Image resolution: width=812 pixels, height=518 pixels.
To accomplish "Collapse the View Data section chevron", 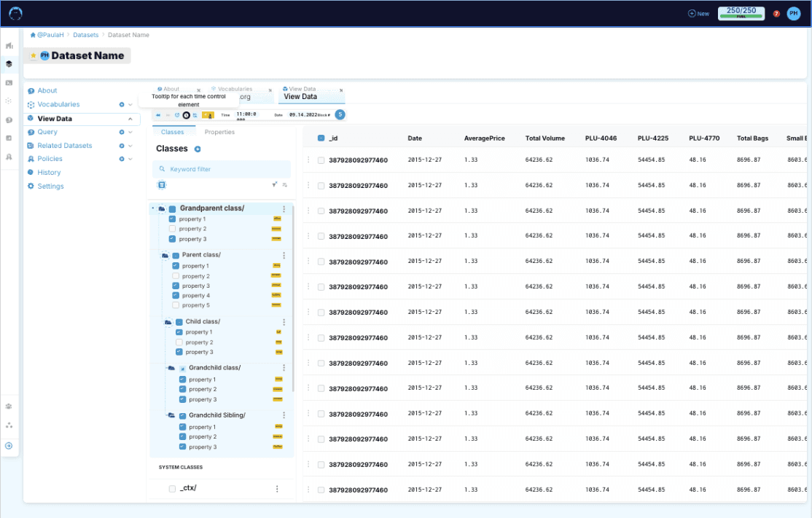I will 130,119.
